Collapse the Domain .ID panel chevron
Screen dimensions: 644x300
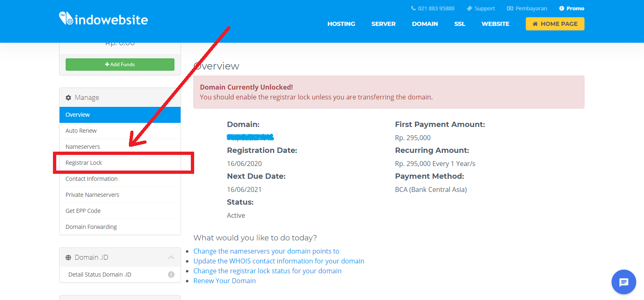pyautogui.click(x=171, y=257)
